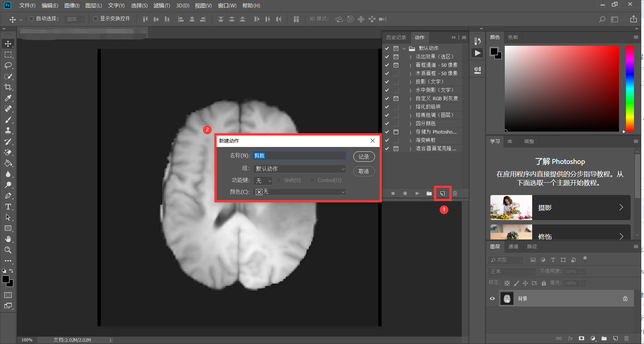Select the Horizontal Type tool
This screenshot has height=344, width=644.
(8, 207)
